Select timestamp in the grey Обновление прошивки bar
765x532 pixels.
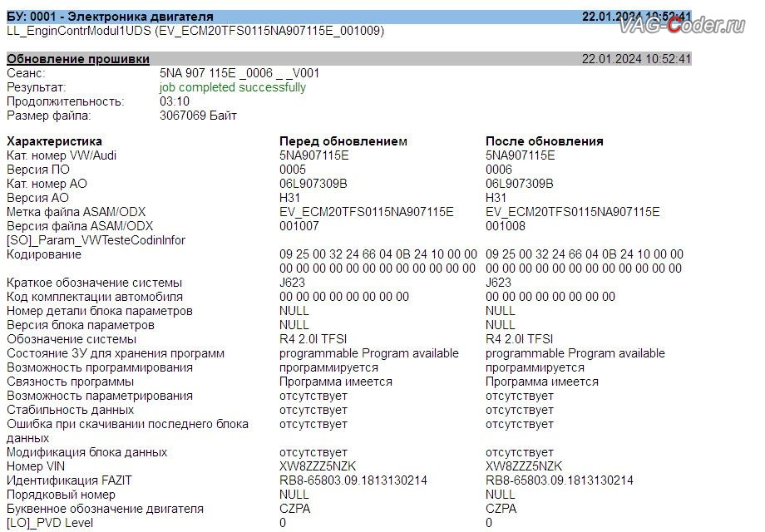[x=636, y=59]
